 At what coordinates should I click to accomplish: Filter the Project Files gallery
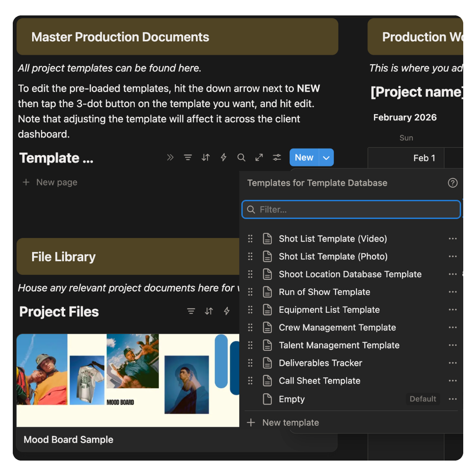pyautogui.click(x=191, y=311)
